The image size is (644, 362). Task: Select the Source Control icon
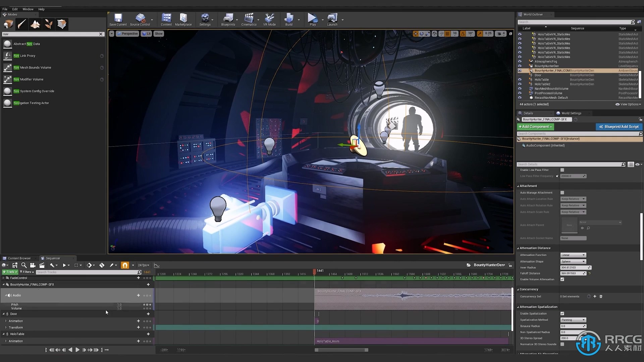tap(140, 19)
